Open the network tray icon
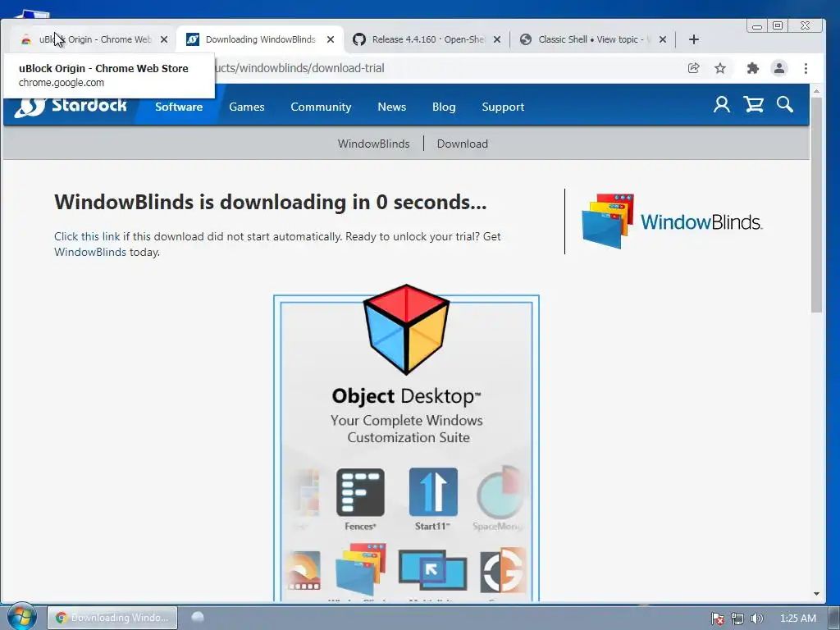 (737, 619)
